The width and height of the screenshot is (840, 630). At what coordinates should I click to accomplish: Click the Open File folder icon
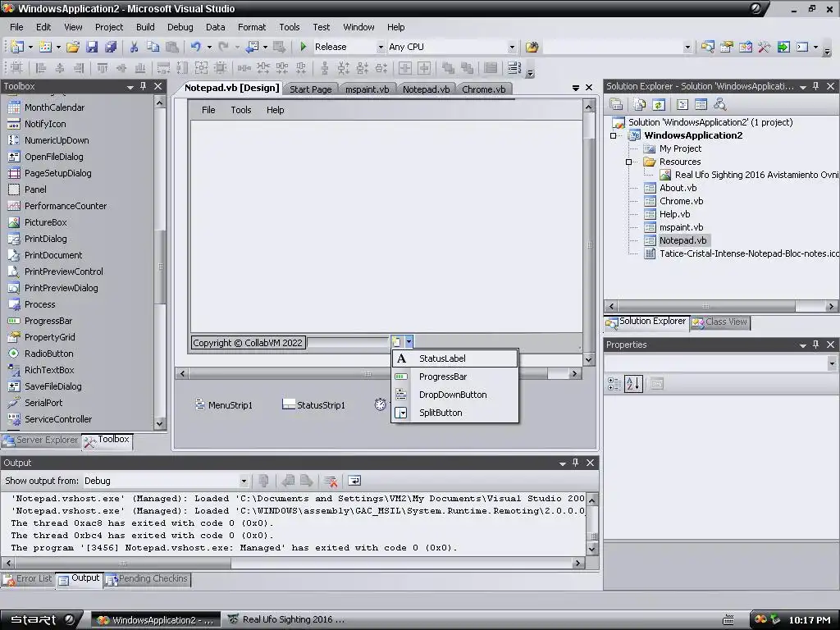pyautogui.click(x=73, y=47)
